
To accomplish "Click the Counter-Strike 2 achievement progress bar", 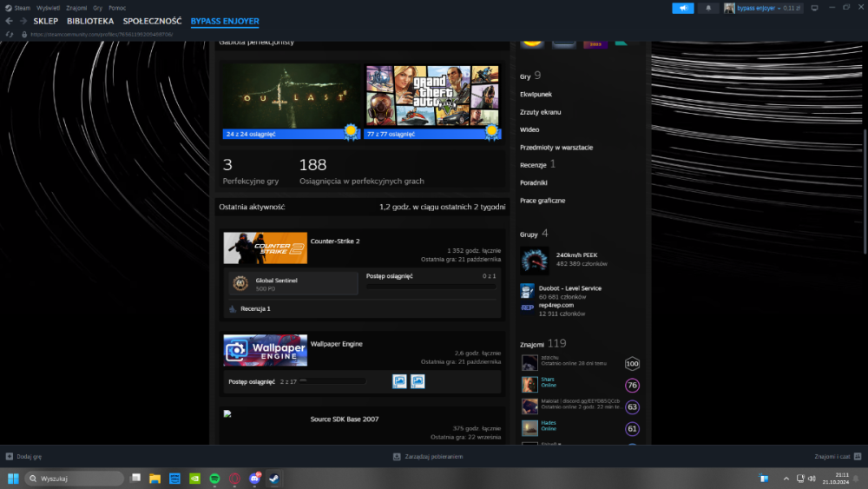I will 431,287.
